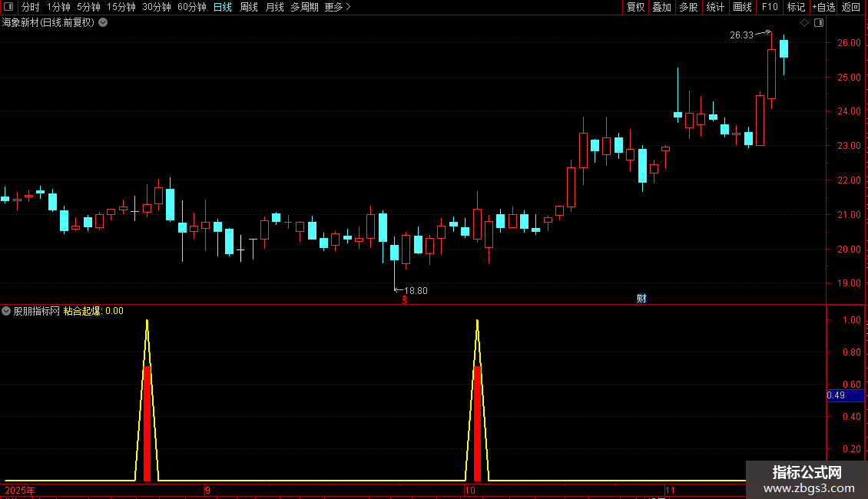Open the 股朋指标网 indicator dropdown
The image size is (868, 499).
[6, 311]
